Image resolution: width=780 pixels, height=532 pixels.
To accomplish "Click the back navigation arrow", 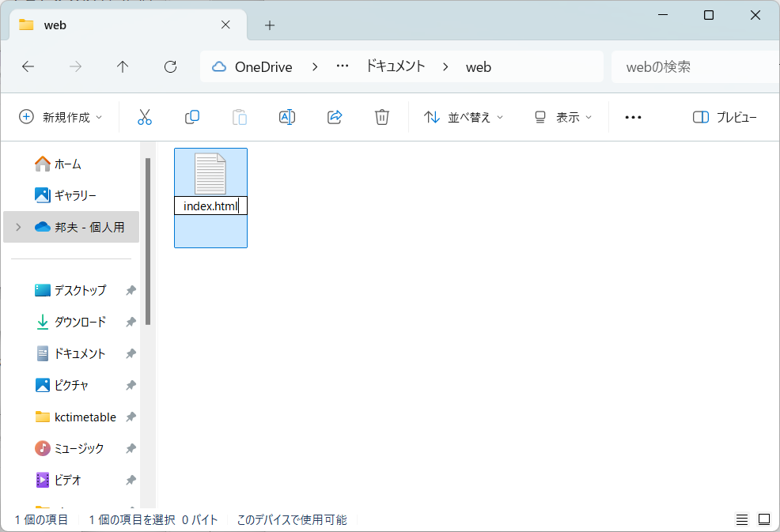I will pyautogui.click(x=28, y=66).
